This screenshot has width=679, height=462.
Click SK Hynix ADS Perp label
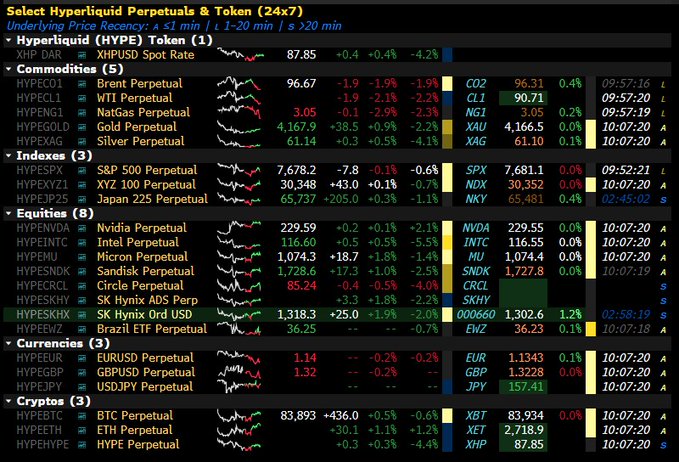pos(147,300)
